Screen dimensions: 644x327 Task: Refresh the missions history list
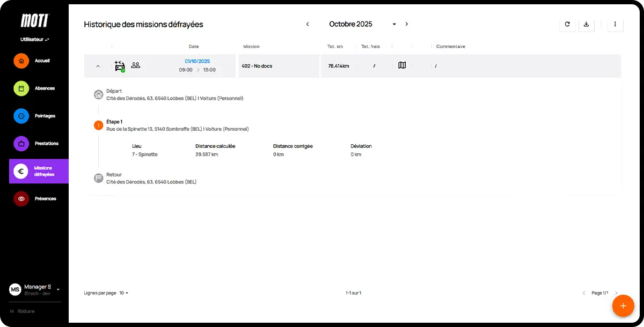567,25
